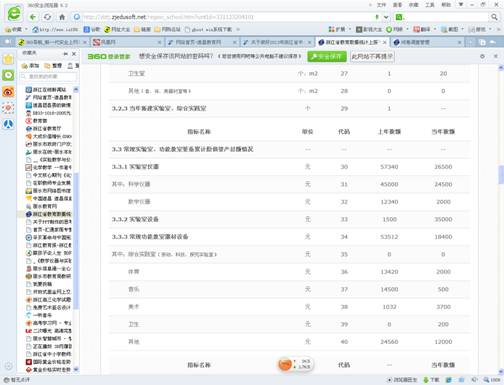
Task: Open 网址大全 bookmark
Action: pyautogui.click(x=117, y=29)
